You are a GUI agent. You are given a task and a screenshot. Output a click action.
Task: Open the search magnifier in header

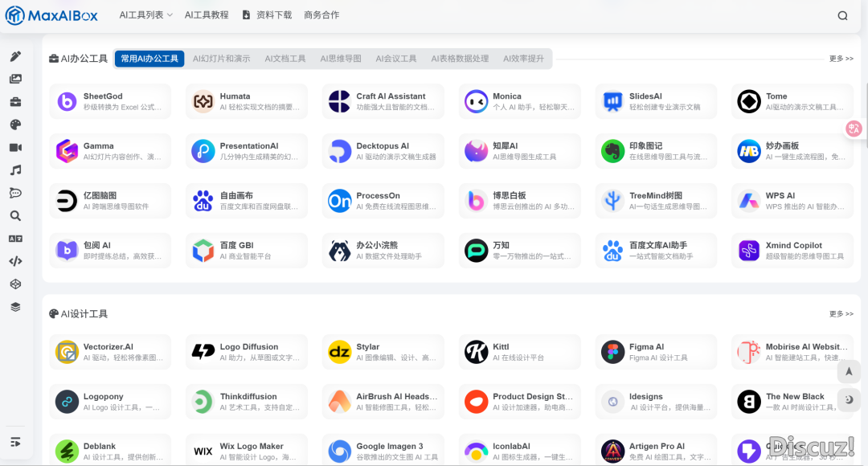click(842, 15)
